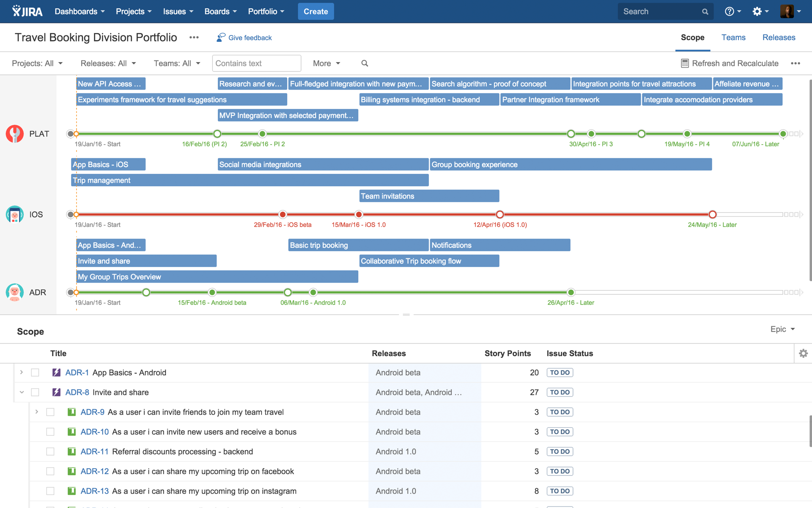Open the More filter dropdown

326,63
